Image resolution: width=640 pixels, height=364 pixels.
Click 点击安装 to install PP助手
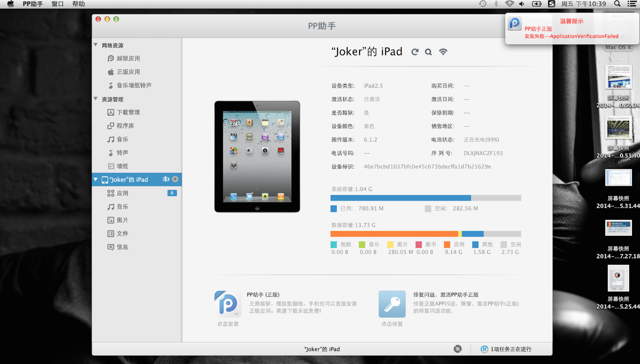(228, 324)
